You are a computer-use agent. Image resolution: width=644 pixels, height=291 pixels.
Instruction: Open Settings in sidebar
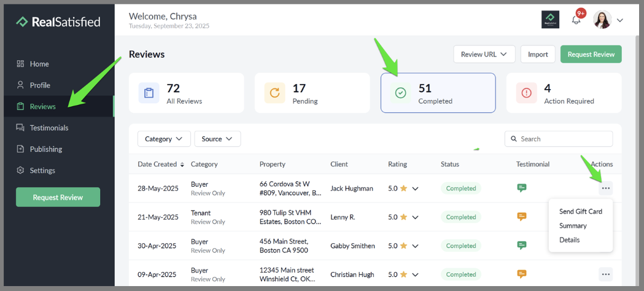(36, 170)
